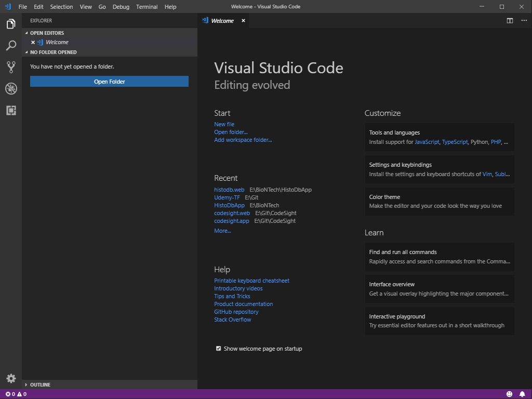Open the Search view icon

click(x=11, y=46)
